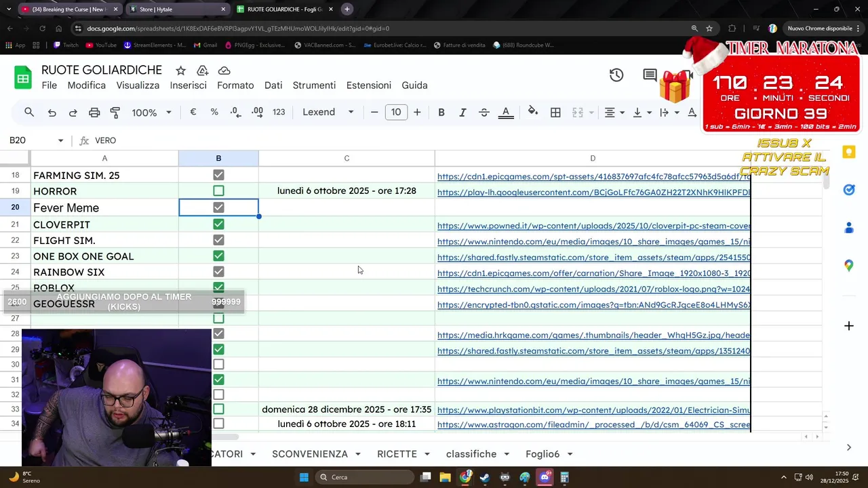Format as percent
This screenshot has height=488, width=868.
[214, 112]
